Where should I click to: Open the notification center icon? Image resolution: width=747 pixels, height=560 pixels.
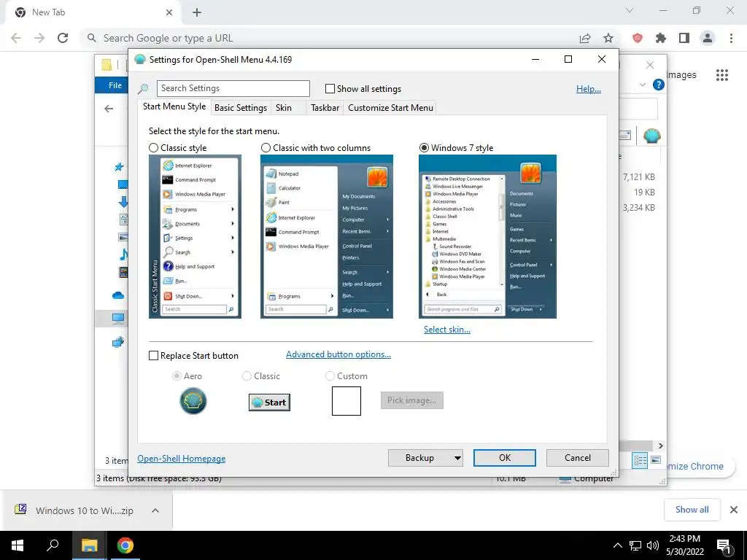724,546
